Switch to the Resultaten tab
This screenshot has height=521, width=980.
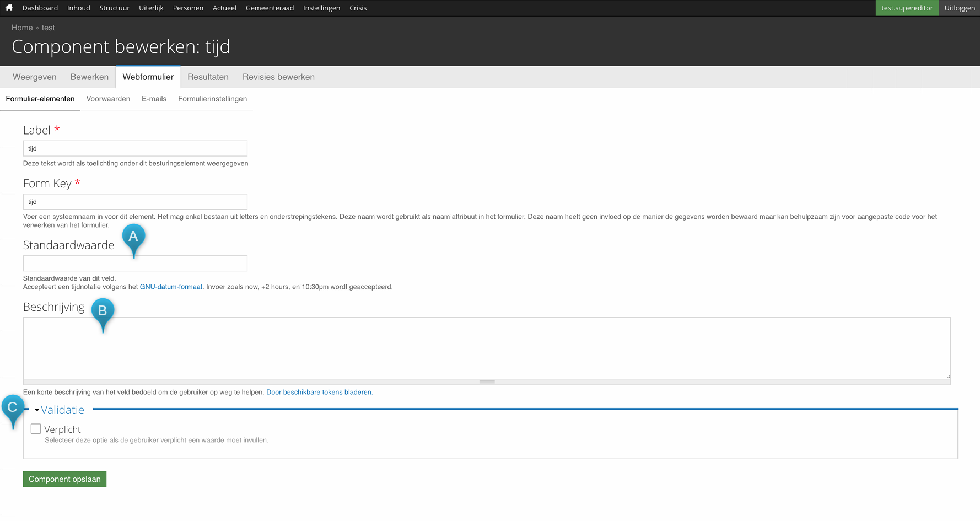click(x=208, y=77)
